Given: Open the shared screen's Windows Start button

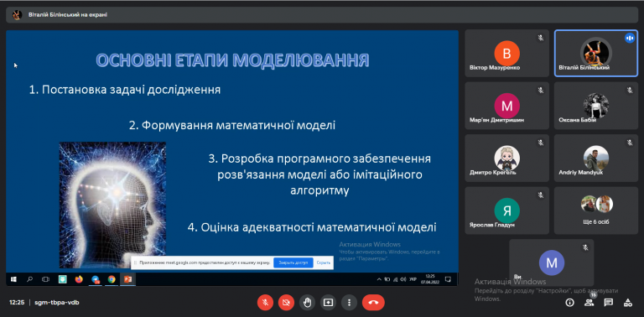Looking at the screenshot, I should [x=13, y=279].
